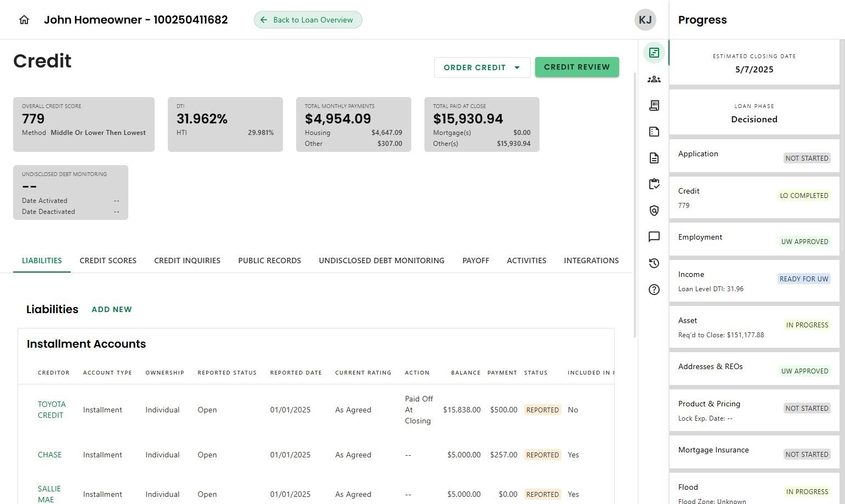Switch to the Credit Scores tab
The image size is (845, 504).
108,261
